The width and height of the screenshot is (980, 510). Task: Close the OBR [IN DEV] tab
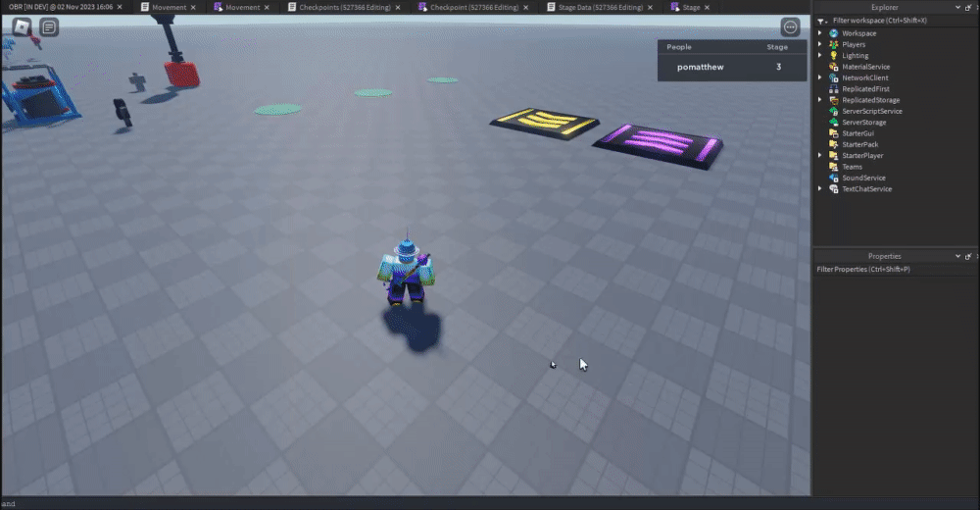120,8
